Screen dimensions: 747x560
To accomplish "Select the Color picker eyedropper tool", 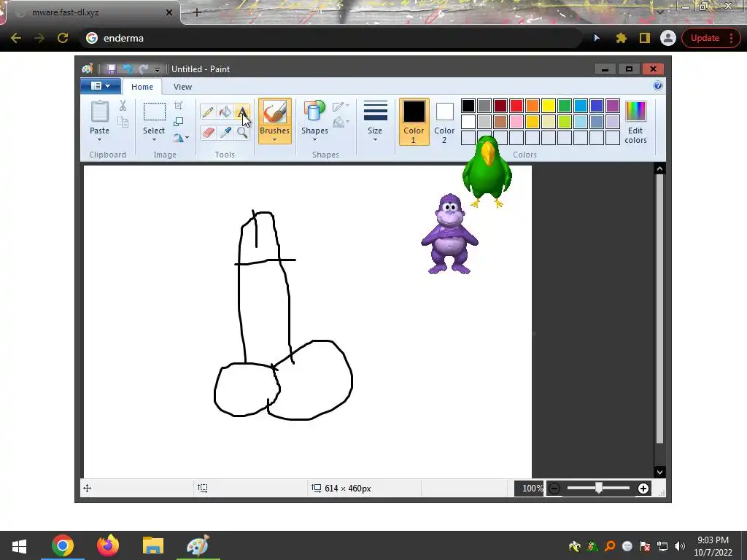I will point(225,132).
